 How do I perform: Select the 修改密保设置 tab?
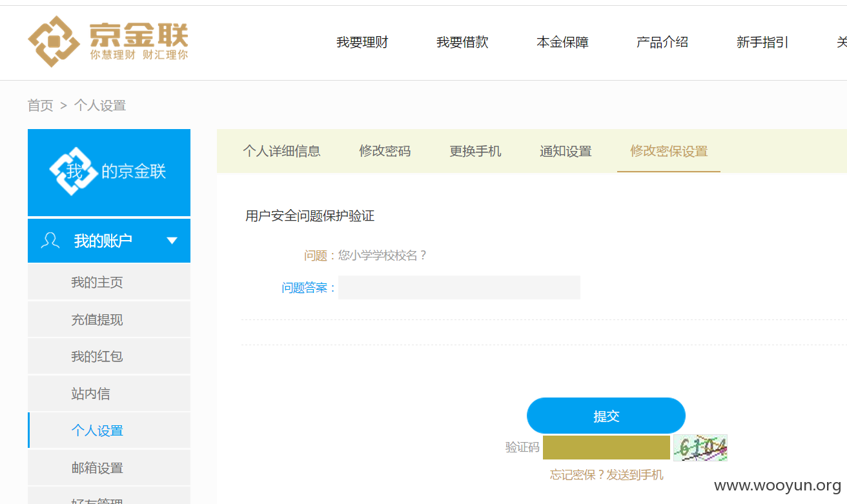click(x=669, y=151)
